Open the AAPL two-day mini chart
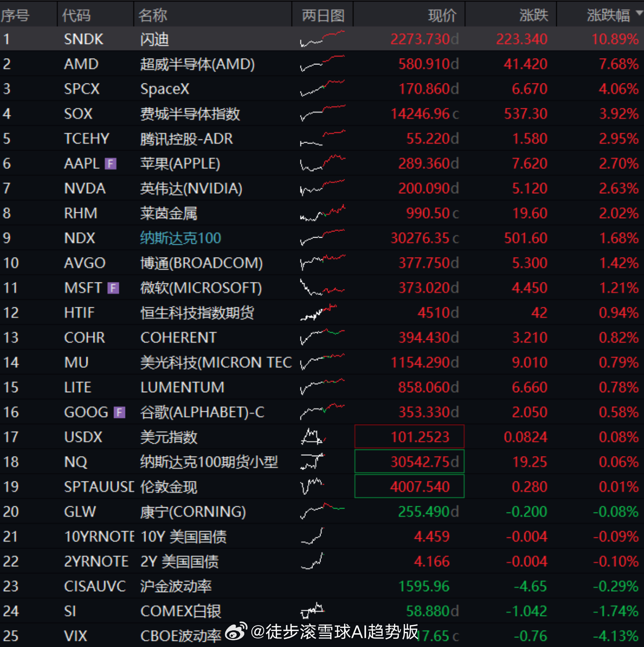Viewport: 644px width, 647px height. click(x=322, y=163)
